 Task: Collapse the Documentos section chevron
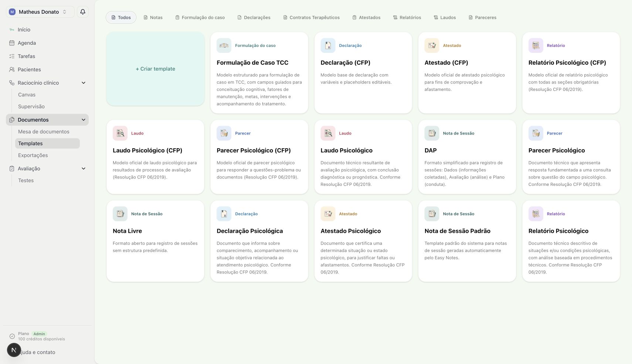pos(84,120)
